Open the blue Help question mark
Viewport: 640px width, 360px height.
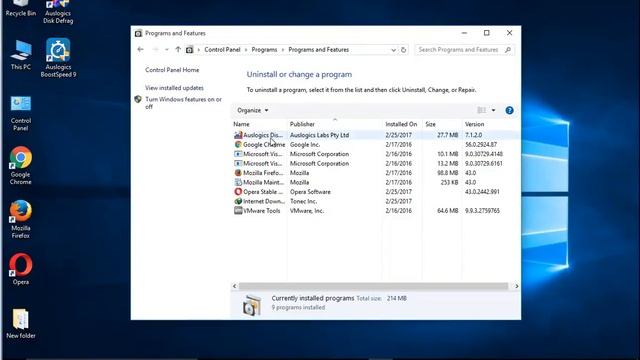pyautogui.click(x=509, y=110)
